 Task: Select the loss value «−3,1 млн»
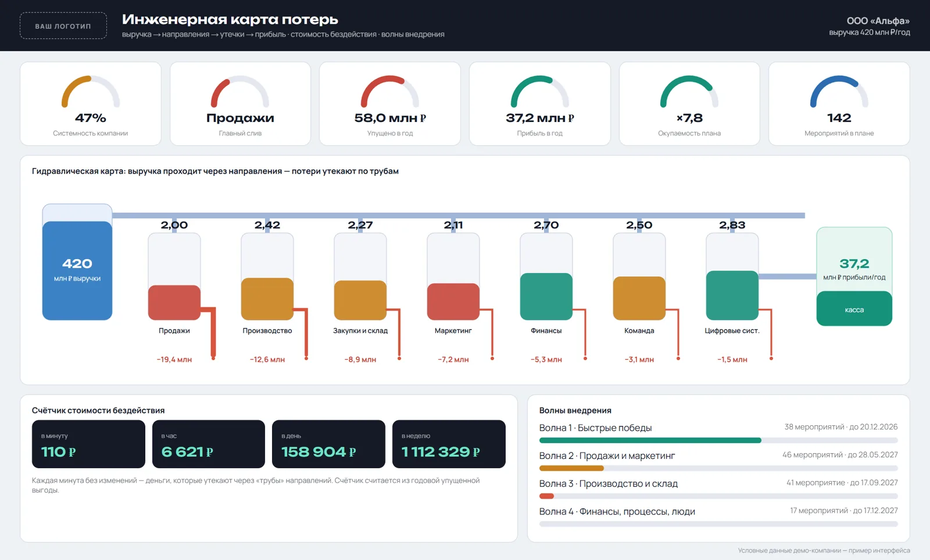639,360
